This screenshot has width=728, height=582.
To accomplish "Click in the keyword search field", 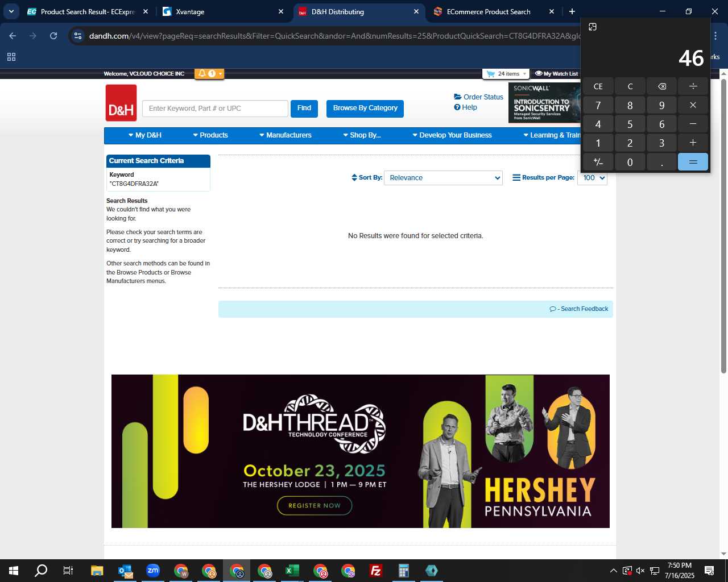I will click(216, 109).
